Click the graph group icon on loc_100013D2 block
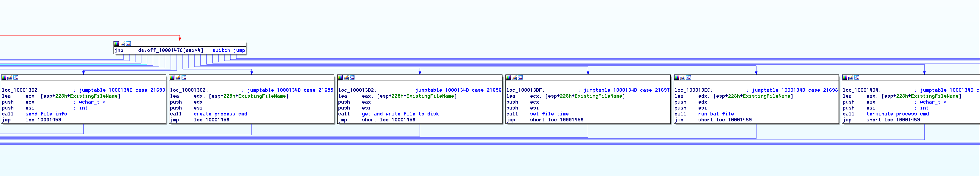 [352, 77]
